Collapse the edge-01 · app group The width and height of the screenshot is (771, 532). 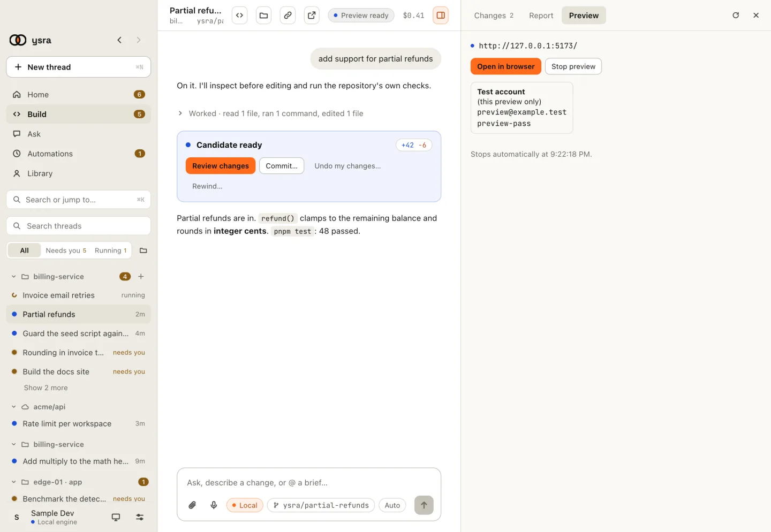click(14, 482)
